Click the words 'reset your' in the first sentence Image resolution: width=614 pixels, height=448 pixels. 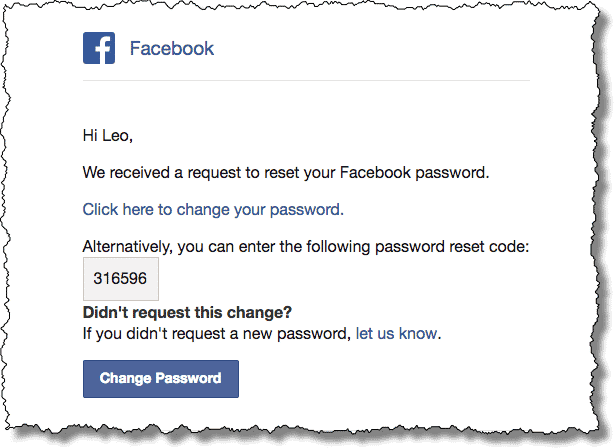tap(300, 172)
